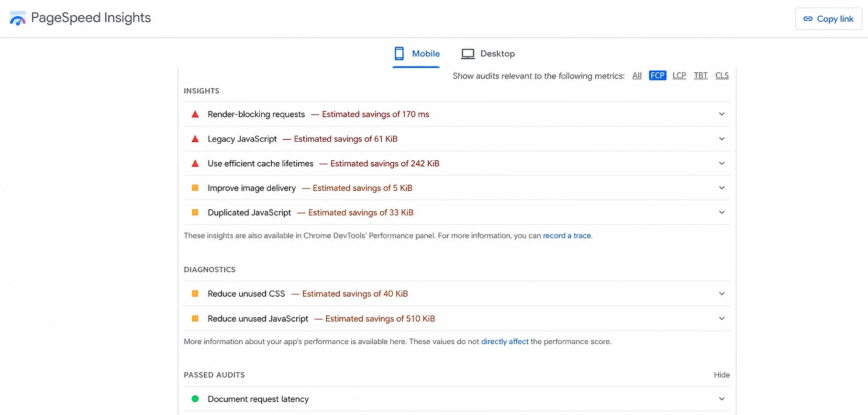Viewport: 868px width, 415px height.
Task: Select the FCP metric filter
Action: pos(657,76)
